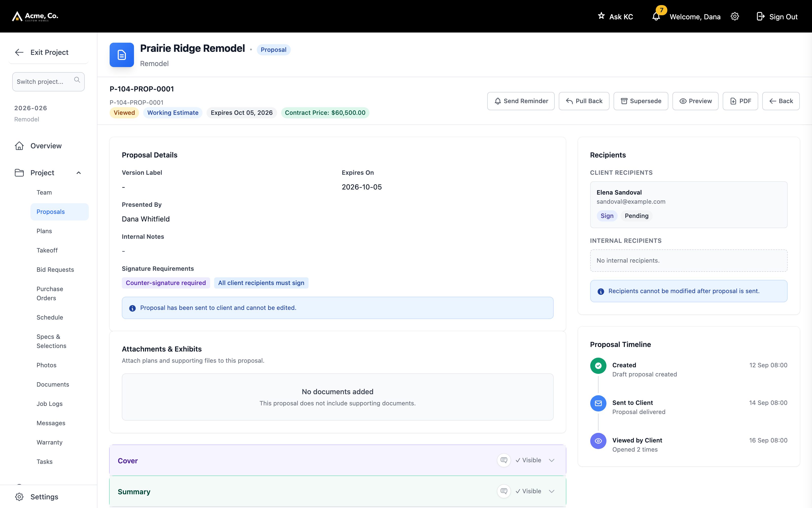Click the Send Reminder button
Image resolution: width=812 pixels, height=508 pixels.
coord(521,101)
